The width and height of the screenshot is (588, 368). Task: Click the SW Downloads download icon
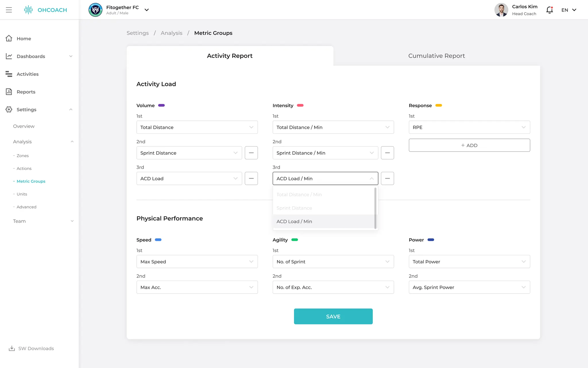click(12, 348)
